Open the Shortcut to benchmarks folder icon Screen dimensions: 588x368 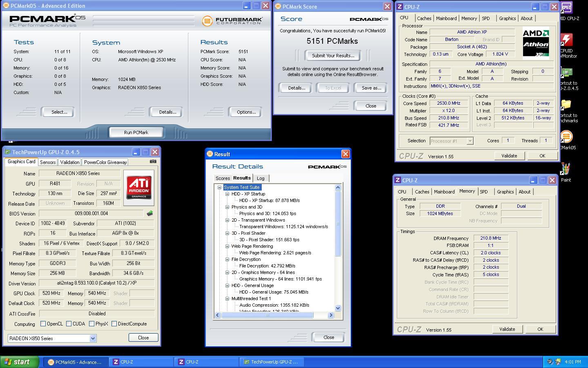coord(568,110)
